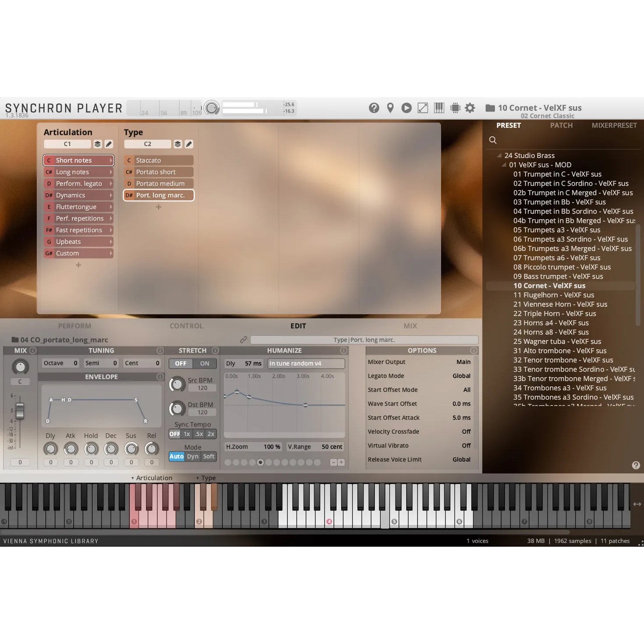Collapse the 24 Studio Brass folder

pyautogui.click(x=499, y=156)
